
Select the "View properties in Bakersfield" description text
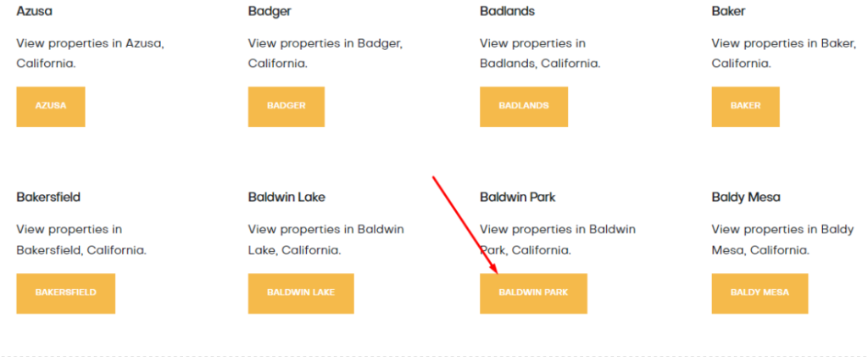click(81, 239)
